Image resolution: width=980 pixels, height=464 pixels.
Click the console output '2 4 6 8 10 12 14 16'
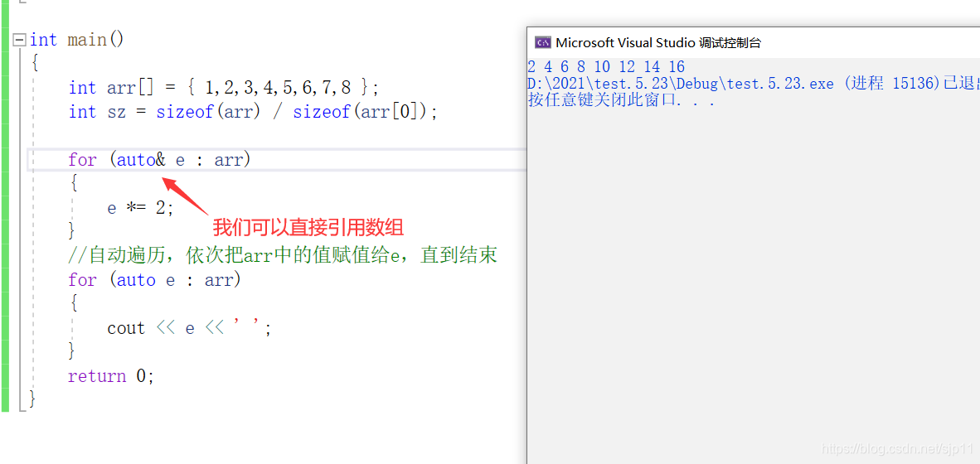tap(606, 67)
